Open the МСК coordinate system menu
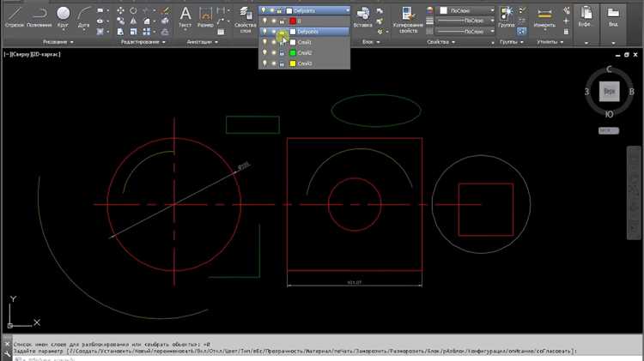The width and height of the screenshot is (644, 361). click(x=609, y=130)
